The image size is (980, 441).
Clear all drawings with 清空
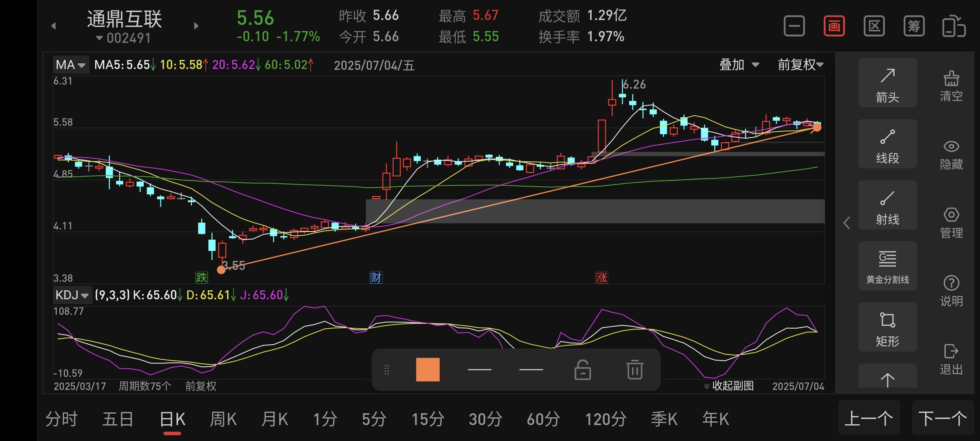[951, 86]
